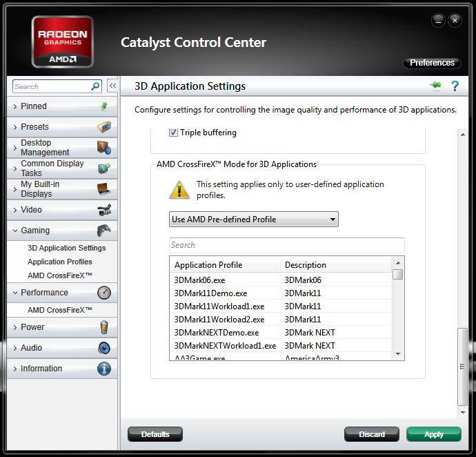476x457 pixels.
Task: Click the Discard button
Action: pos(372,434)
